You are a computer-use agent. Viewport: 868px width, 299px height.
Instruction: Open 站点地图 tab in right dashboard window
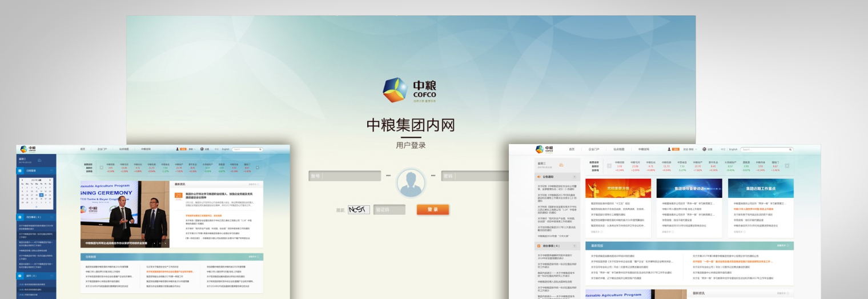(x=619, y=149)
